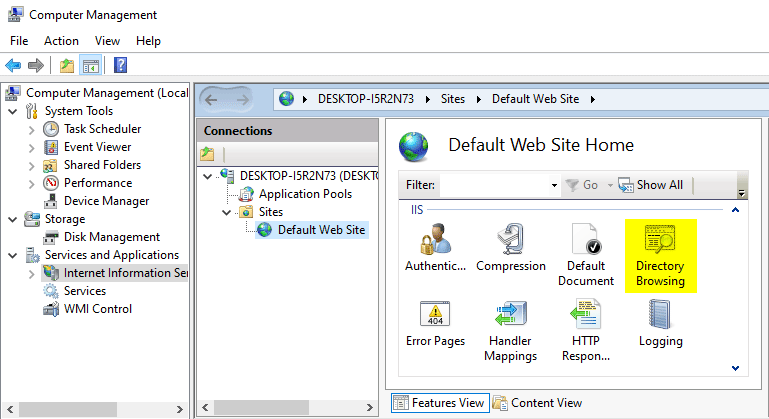The height and width of the screenshot is (419, 769).
Task: Open the HTTP Response Headers feature
Action: click(586, 331)
